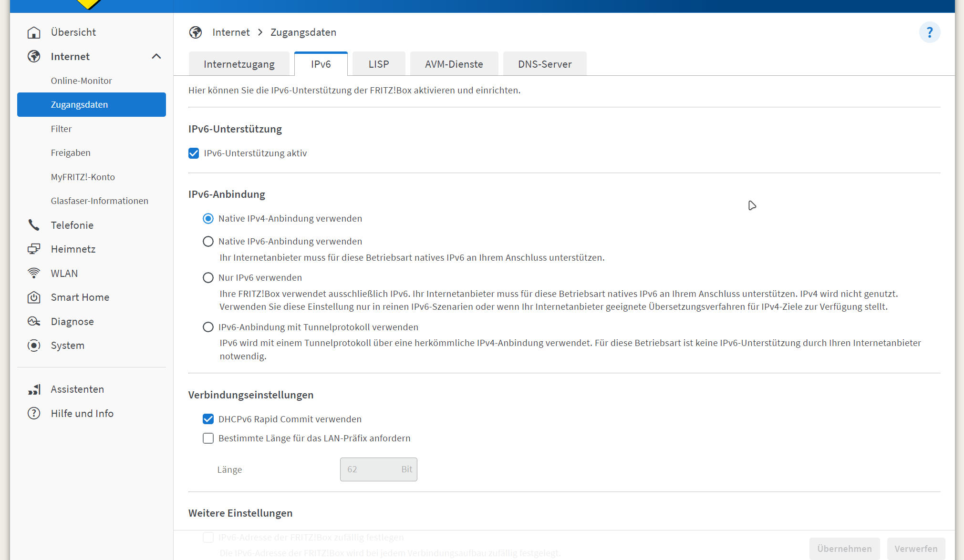
Task: Disable DHCPv6 Rapid Commit verwenden checkbox
Action: [208, 419]
